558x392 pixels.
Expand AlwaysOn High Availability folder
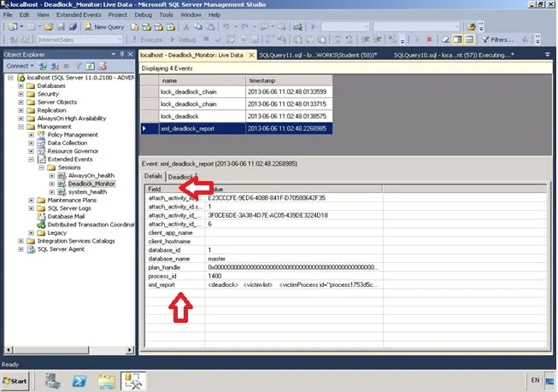[x=21, y=119]
